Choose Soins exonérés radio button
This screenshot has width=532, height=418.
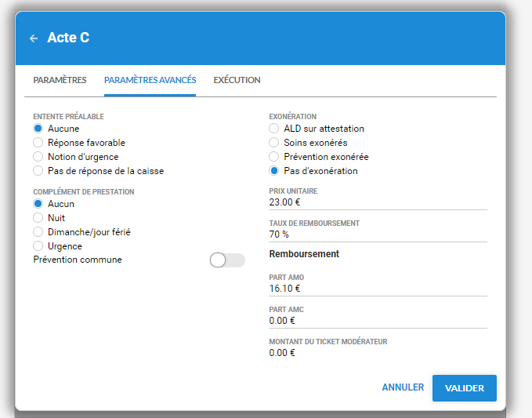(x=273, y=143)
